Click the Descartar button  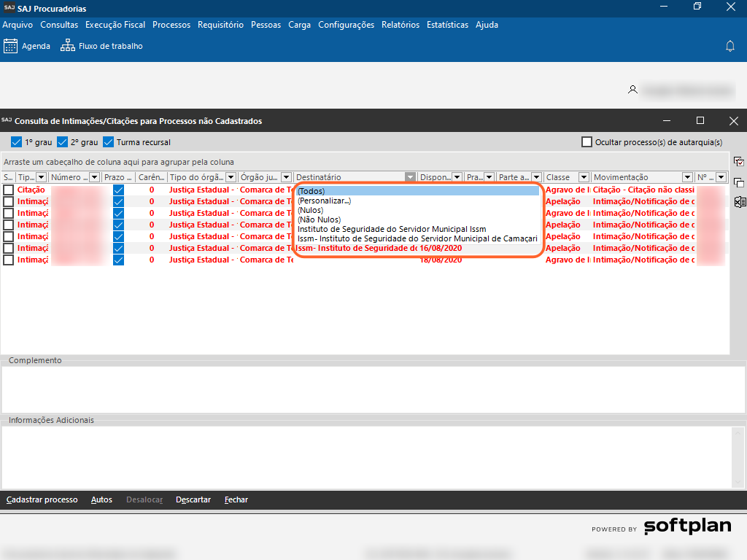(x=193, y=499)
